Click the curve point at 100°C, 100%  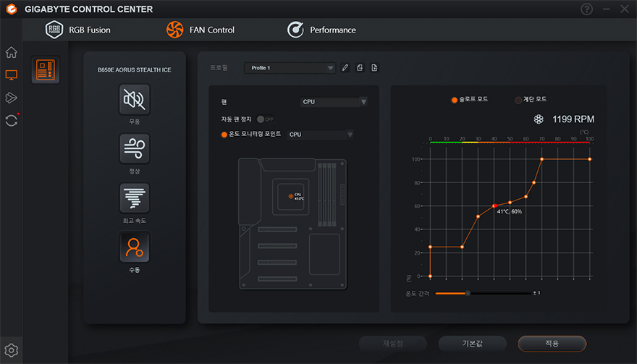[589, 159]
